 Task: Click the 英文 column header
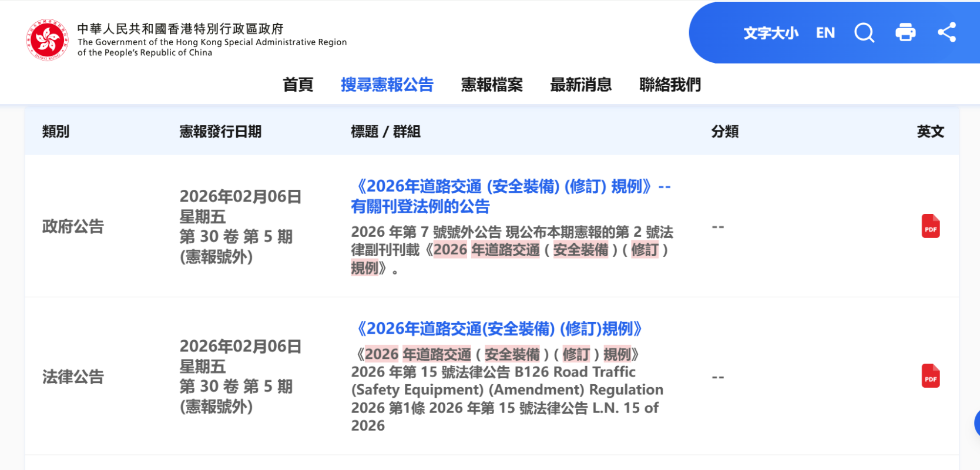[930, 132]
